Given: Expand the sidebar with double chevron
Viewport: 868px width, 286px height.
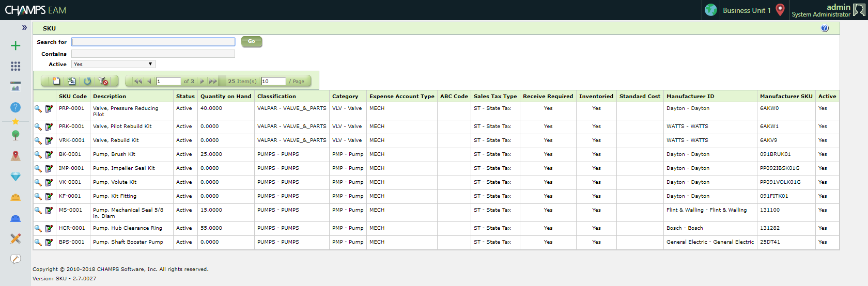Looking at the screenshot, I should 24,28.
